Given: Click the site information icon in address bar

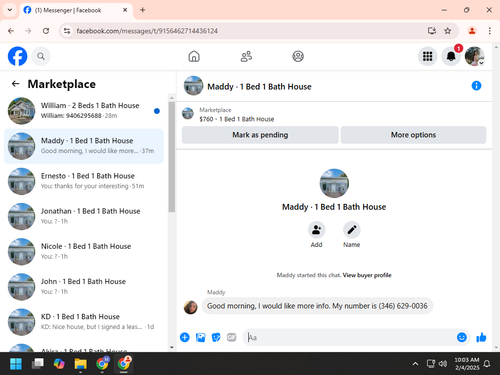Looking at the screenshot, I should tap(67, 31).
